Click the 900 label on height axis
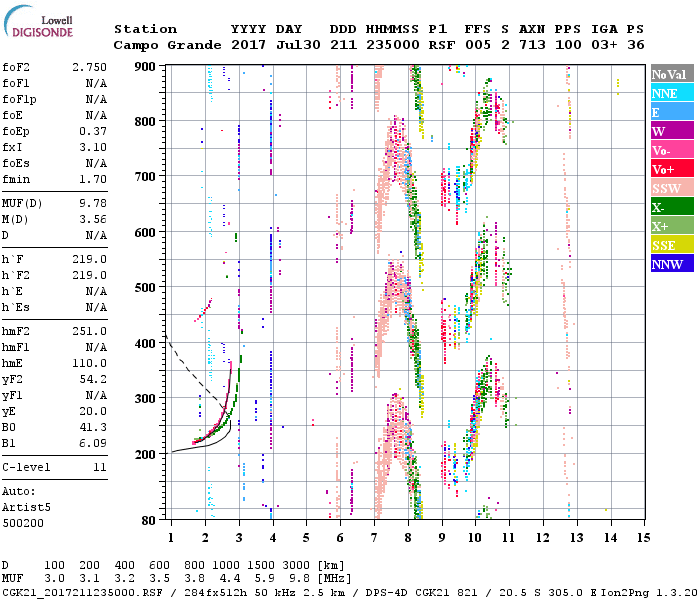Image resolution: width=700 pixels, height=600 pixels. click(146, 66)
